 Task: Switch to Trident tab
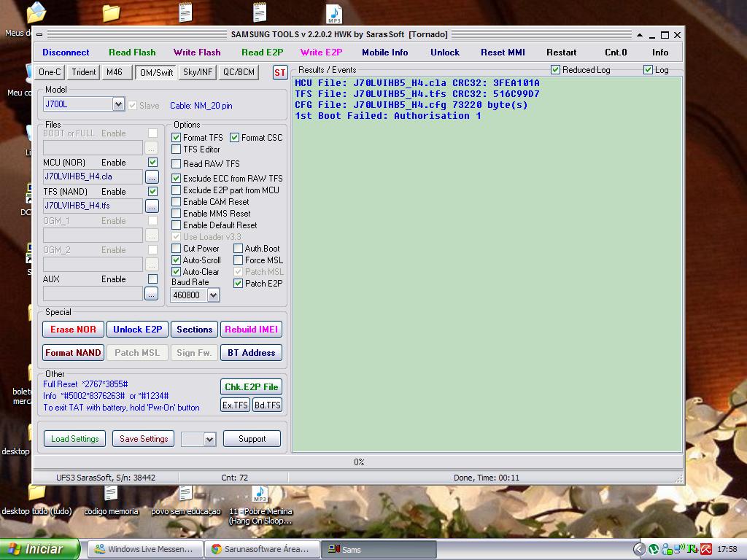pyautogui.click(x=83, y=72)
